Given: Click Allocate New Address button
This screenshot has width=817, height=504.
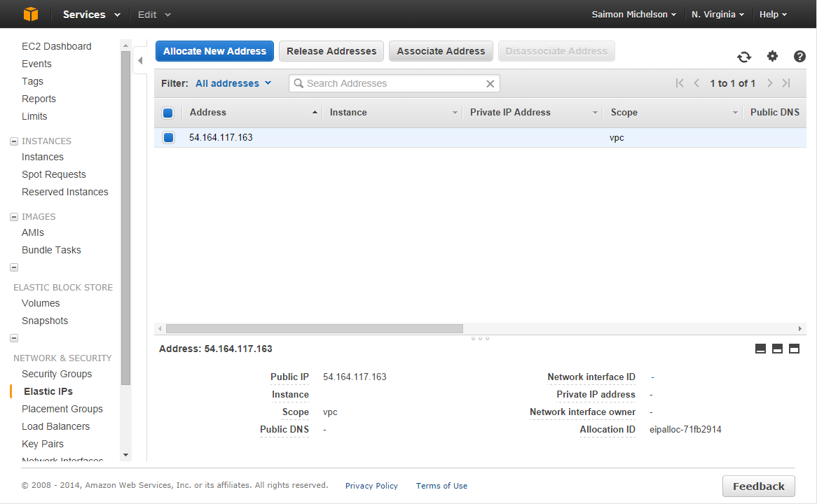Looking at the screenshot, I should pyautogui.click(x=214, y=52).
